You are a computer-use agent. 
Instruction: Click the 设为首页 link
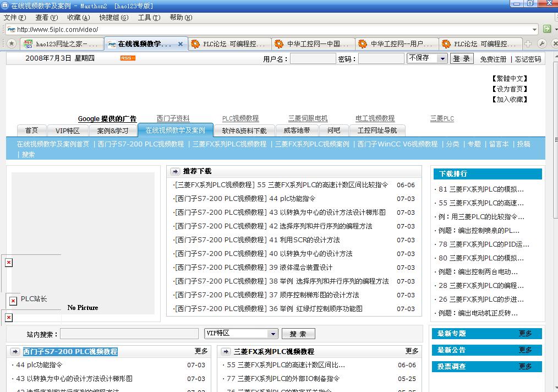tap(510, 89)
